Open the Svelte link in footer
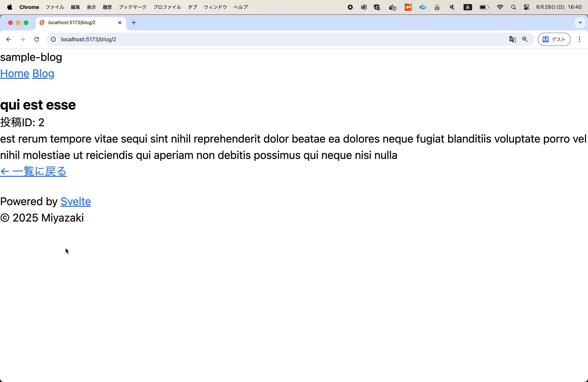This screenshot has width=588, height=382. 76,201
